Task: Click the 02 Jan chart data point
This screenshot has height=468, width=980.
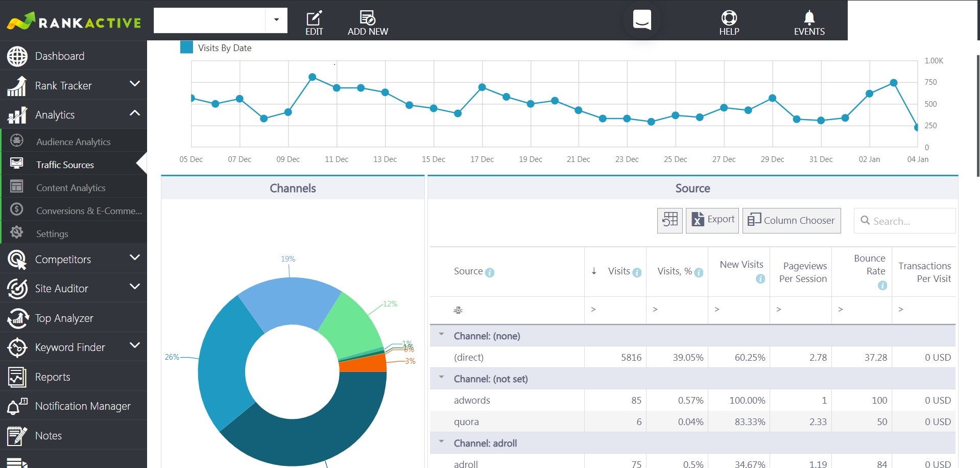Action: [869, 93]
